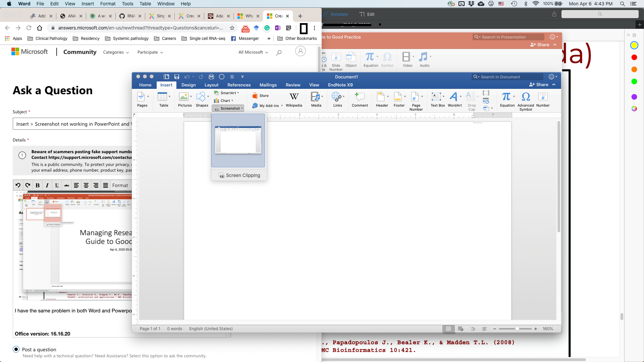Toggle italic in question editor

coord(47,185)
